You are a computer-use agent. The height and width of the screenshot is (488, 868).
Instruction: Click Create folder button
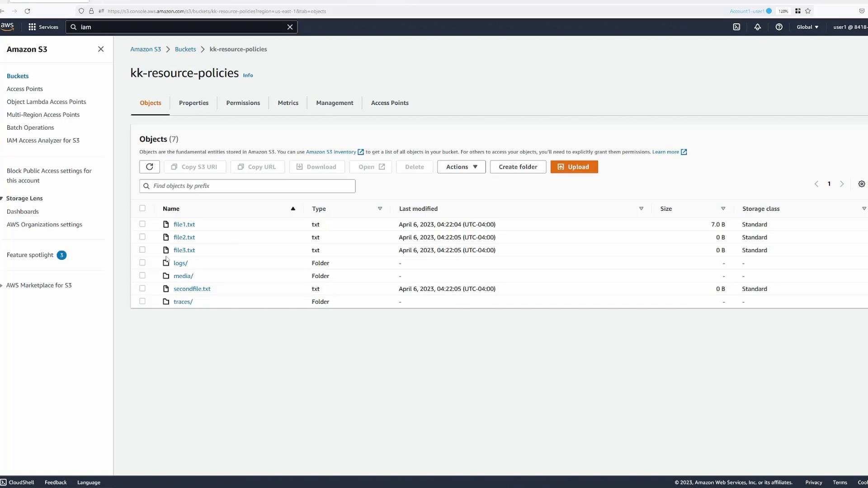[518, 167]
